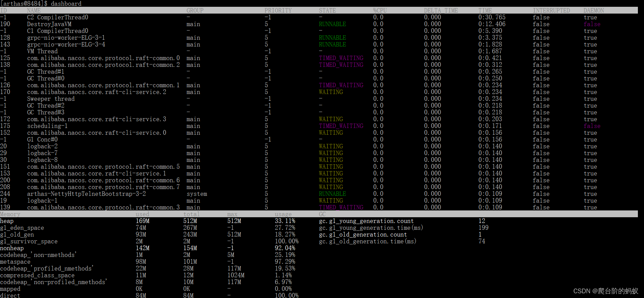Select the 'nonheap' memory row label
644x298 pixels.
[x=12, y=248]
